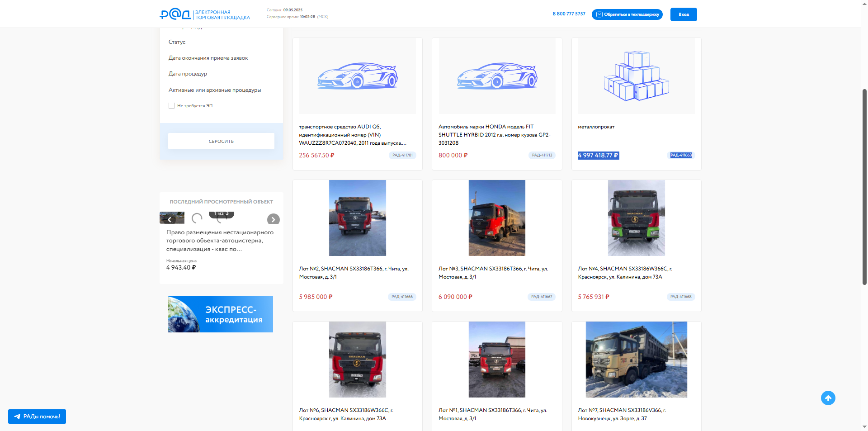This screenshot has height=431, width=868.
Task: Click the РАД-411663 lot code badge
Action: point(681,155)
